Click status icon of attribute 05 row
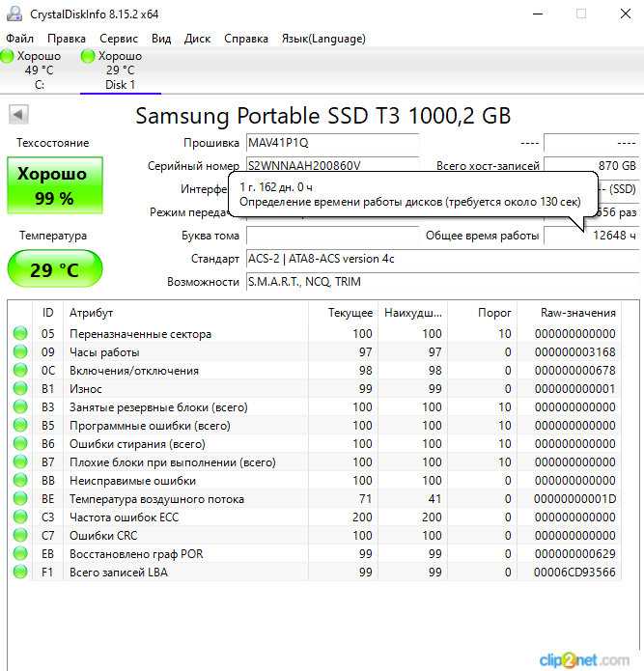This screenshot has width=644, height=671. [x=20, y=333]
